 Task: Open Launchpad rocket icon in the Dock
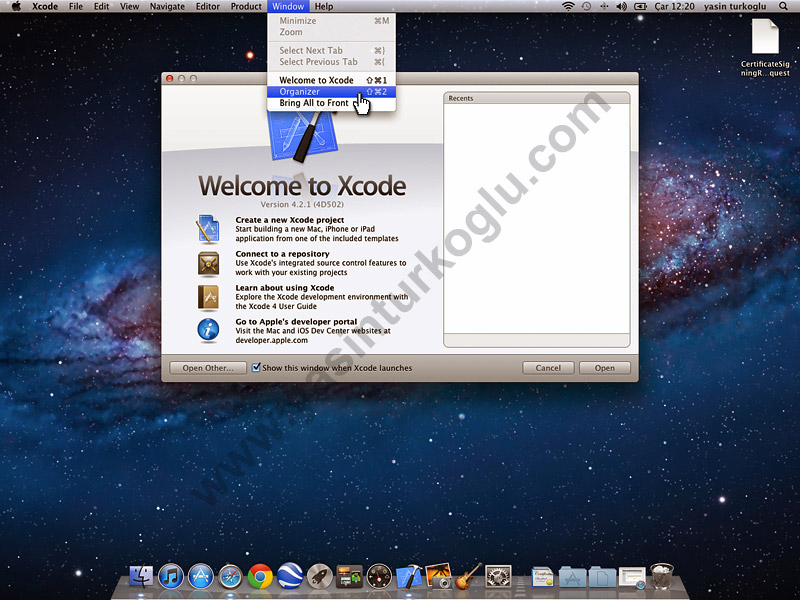click(x=320, y=577)
